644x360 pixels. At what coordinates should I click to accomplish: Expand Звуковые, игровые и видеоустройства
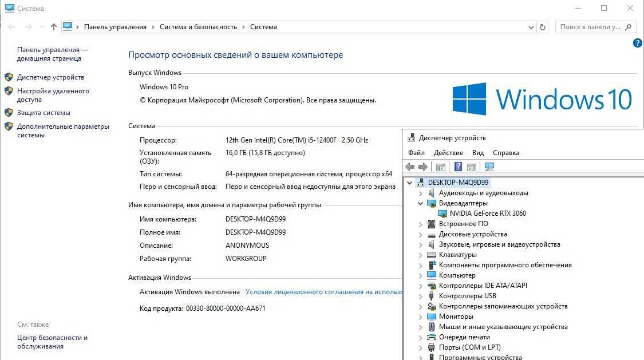pyautogui.click(x=420, y=244)
